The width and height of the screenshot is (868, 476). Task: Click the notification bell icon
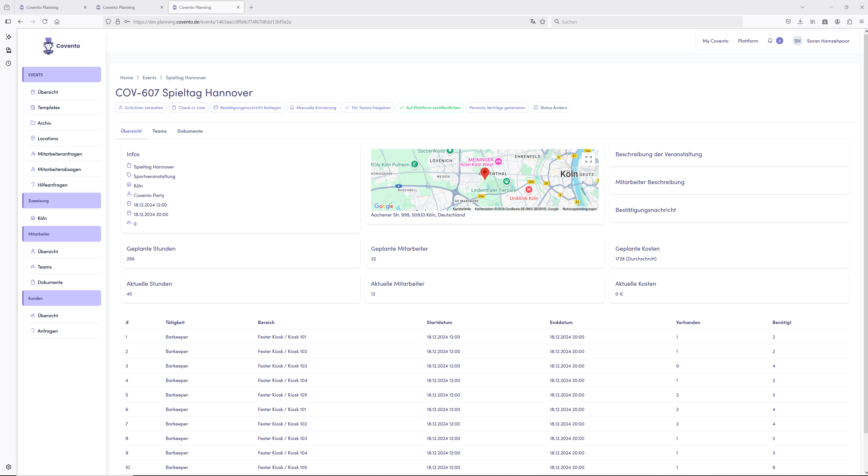click(x=770, y=41)
